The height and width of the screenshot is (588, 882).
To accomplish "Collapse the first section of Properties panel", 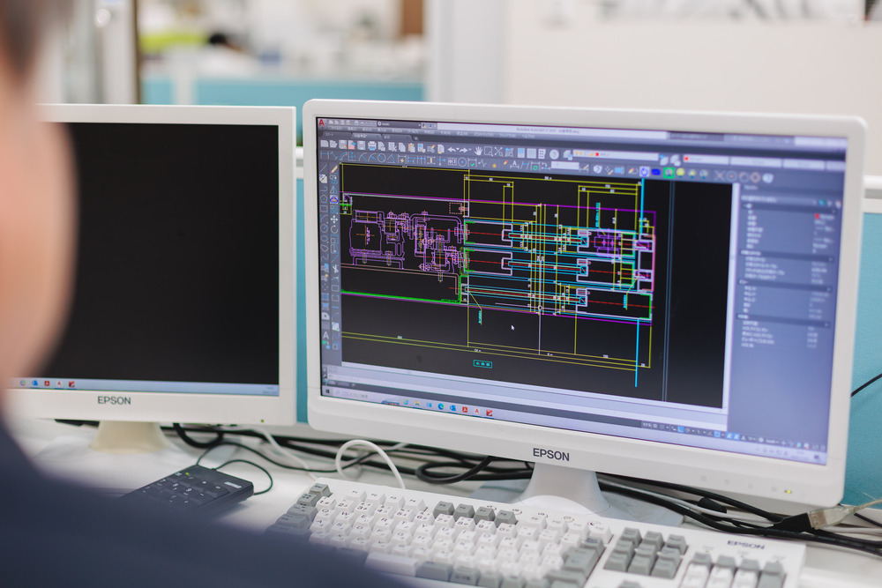I will [x=833, y=210].
